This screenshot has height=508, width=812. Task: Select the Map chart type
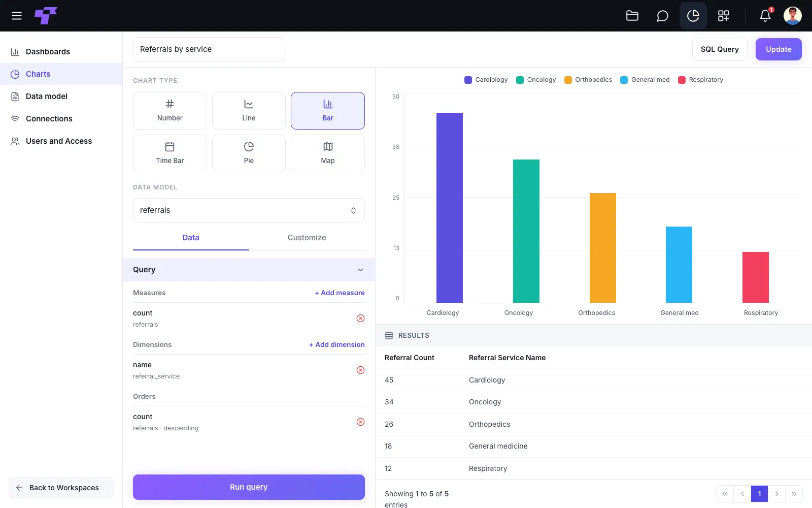point(328,153)
